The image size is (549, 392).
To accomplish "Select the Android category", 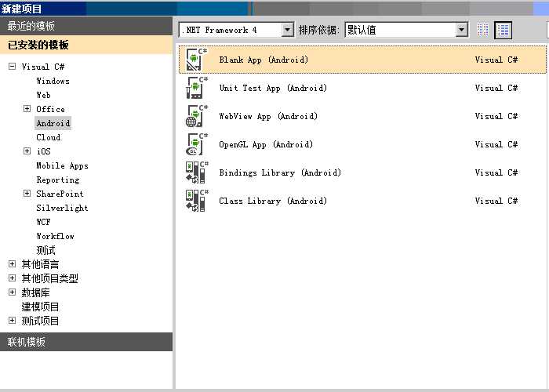I will [x=53, y=123].
